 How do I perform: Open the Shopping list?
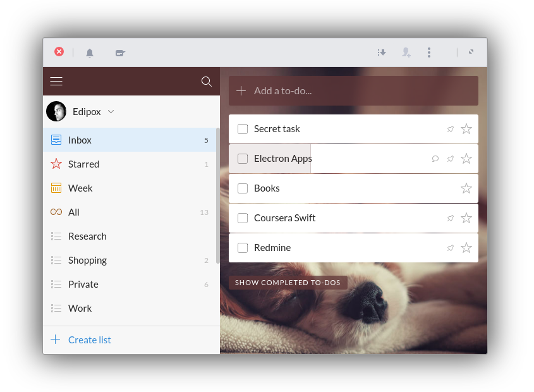130,260
